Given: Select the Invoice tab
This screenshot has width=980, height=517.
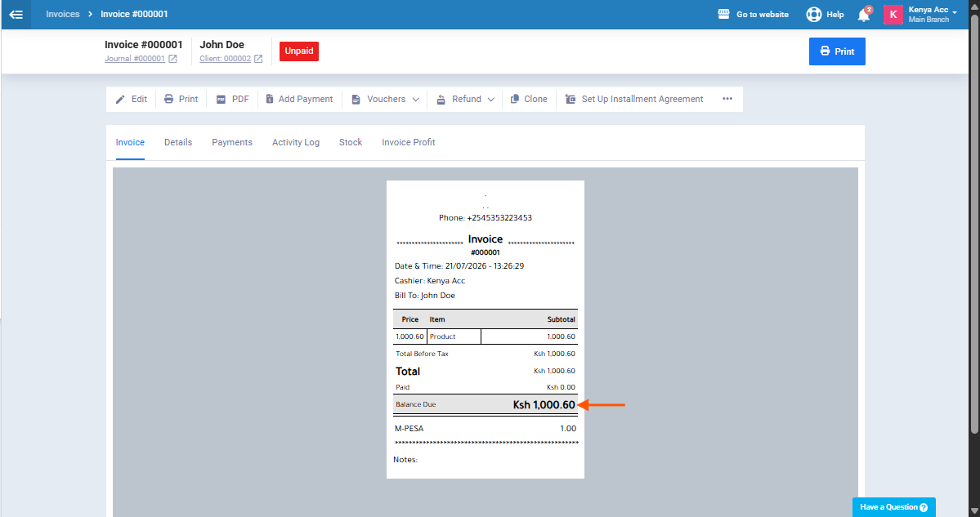Looking at the screenshot, I should tap(130, 142).
